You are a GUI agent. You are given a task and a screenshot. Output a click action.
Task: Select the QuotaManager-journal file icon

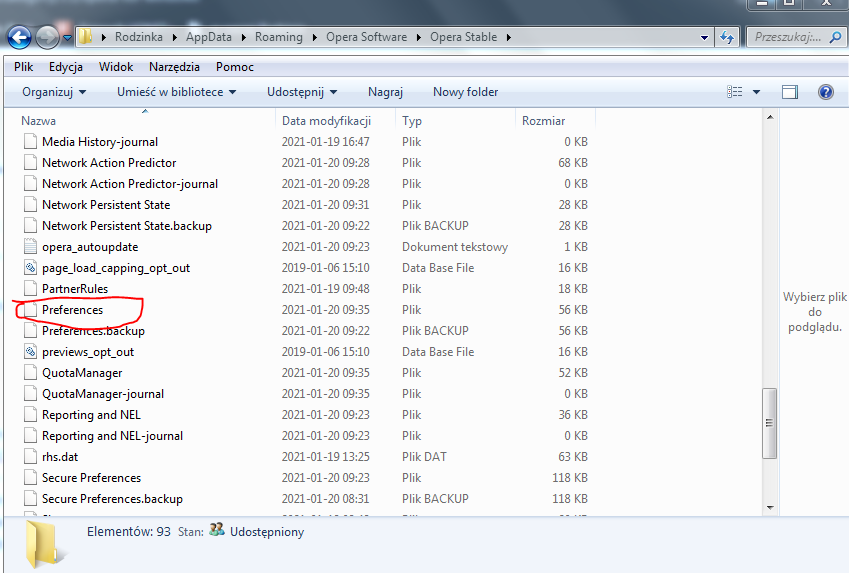(30, 394)
